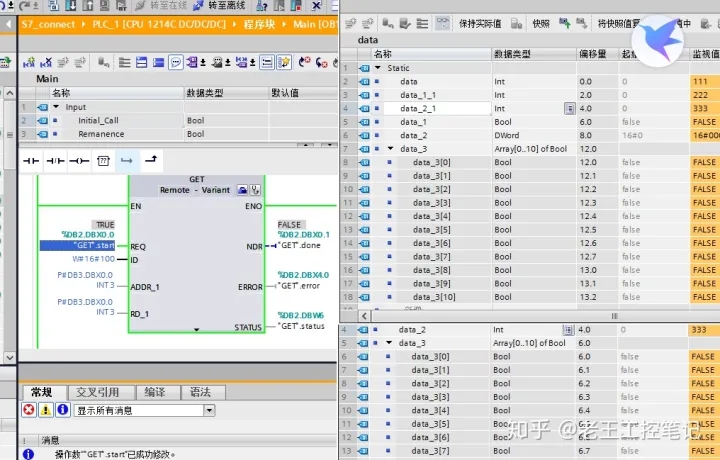
Task: Switch to the 编译 tab
Action: (155, 392)
